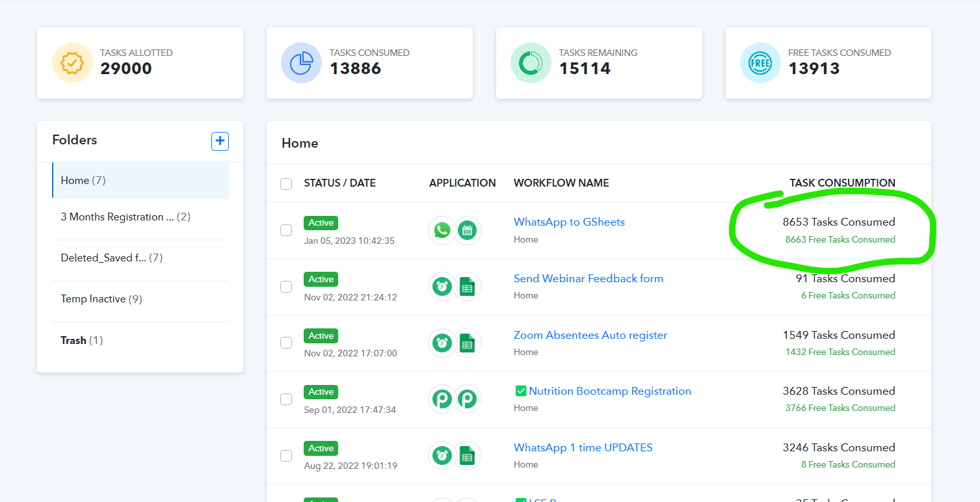
Task: Click Active badge on Nutrition Bootcamp row
Action: tap(321, 391)
